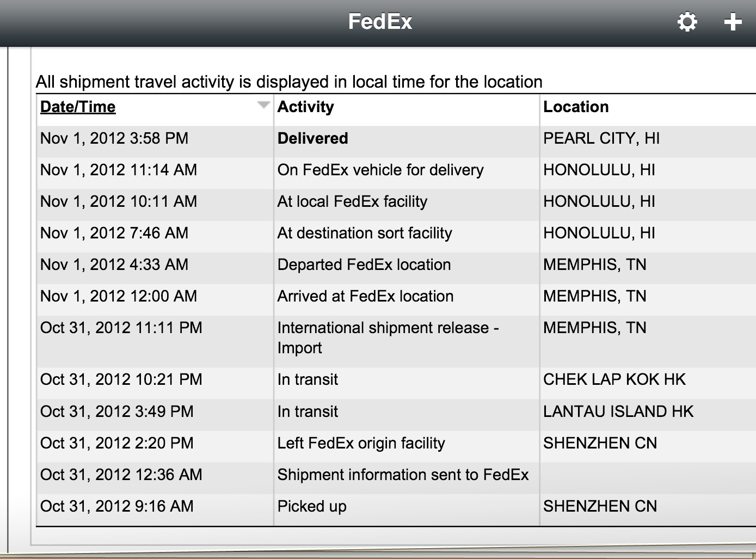This screenshot has width=756, height=559.
Task: Open the settings gear icon
Action: click(687, 22)
